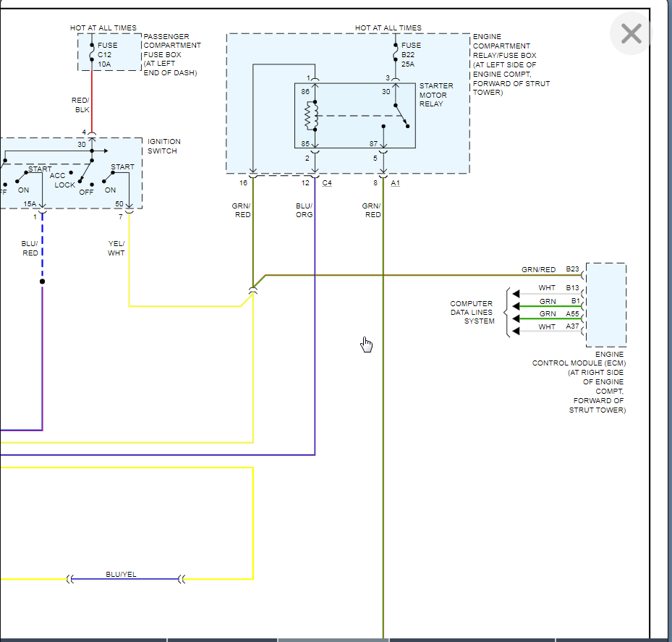Click the junction dot on BLU/RED wire
Screen dimensions: 672x642
tap(43, 282)
